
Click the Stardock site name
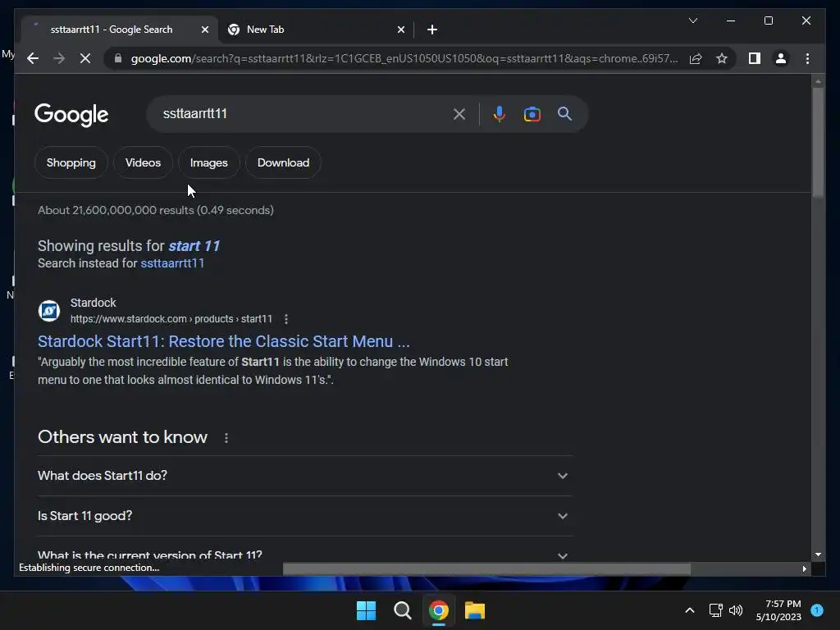coord(94,304)
